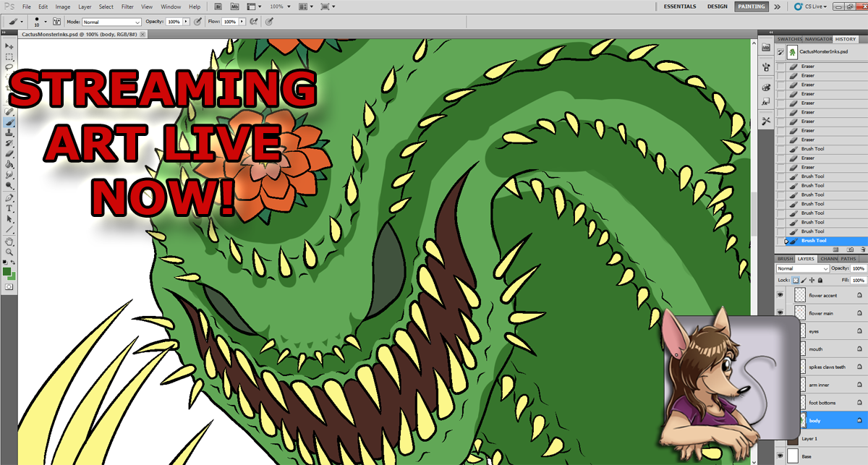Click the Essentials workspace button
The image size is (868, 465).
[680, 7]
